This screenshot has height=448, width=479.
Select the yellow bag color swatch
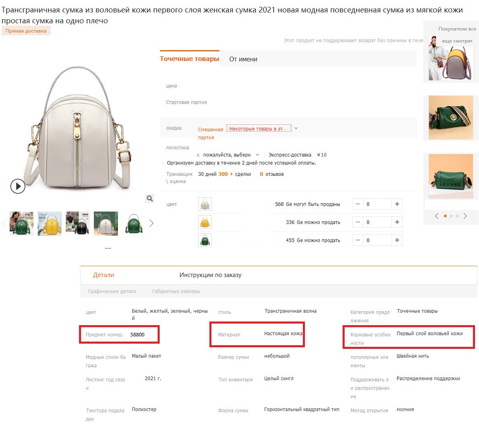coord(205,222)
